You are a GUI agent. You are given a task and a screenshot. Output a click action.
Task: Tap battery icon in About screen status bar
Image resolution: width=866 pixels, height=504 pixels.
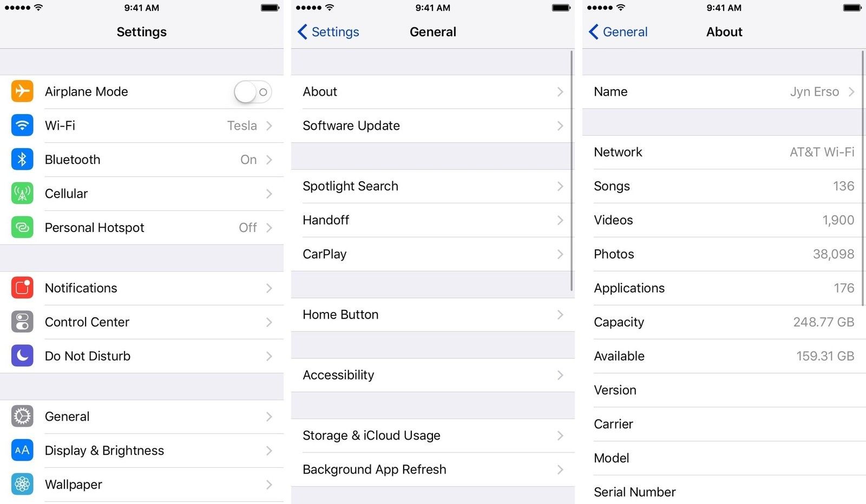(852, 8)
